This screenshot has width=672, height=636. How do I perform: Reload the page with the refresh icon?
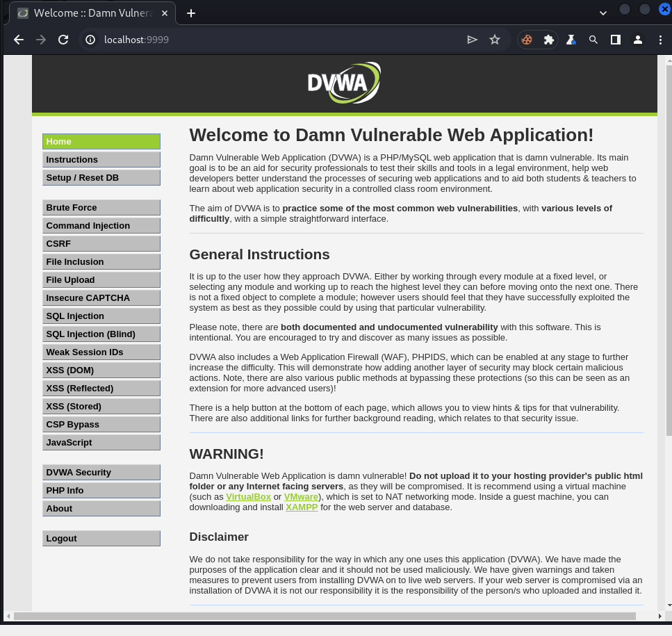pos(63,40)
